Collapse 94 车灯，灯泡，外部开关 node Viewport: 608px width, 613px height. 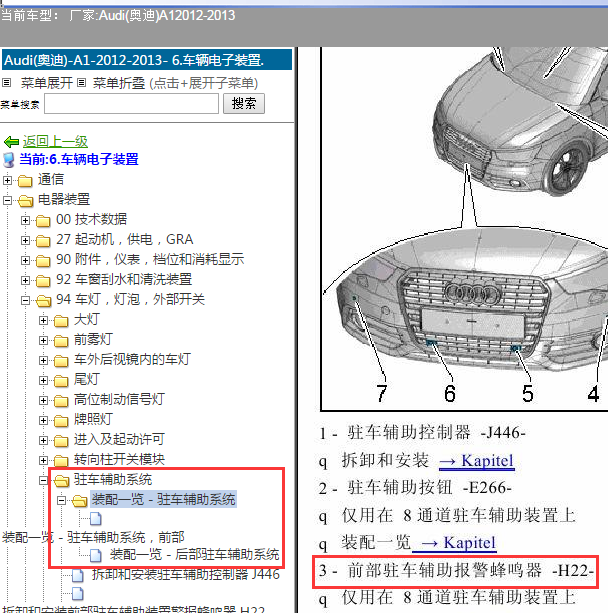[x=25, y=300]
